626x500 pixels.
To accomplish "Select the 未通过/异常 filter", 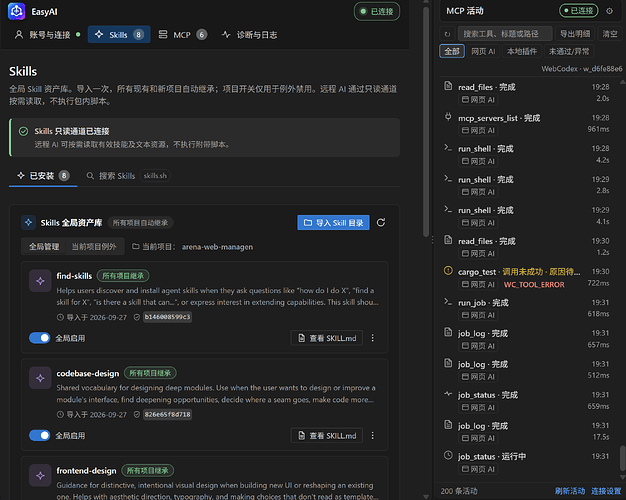I will [569, 51].
